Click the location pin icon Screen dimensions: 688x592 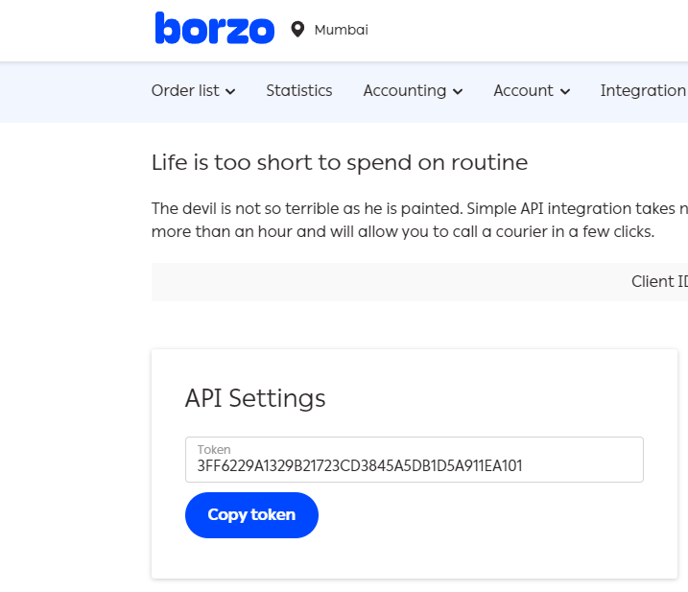[297, 29]
